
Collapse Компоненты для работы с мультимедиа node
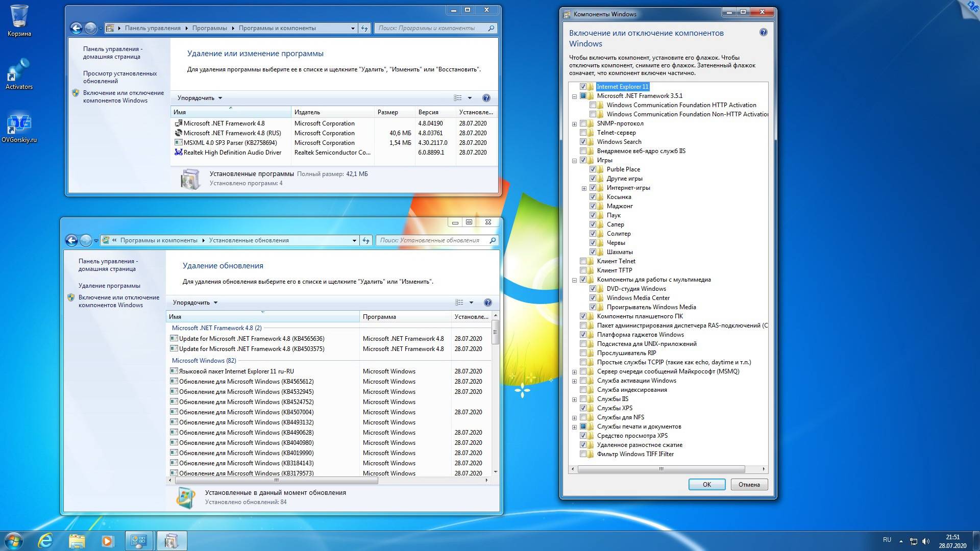pos(574,280)
